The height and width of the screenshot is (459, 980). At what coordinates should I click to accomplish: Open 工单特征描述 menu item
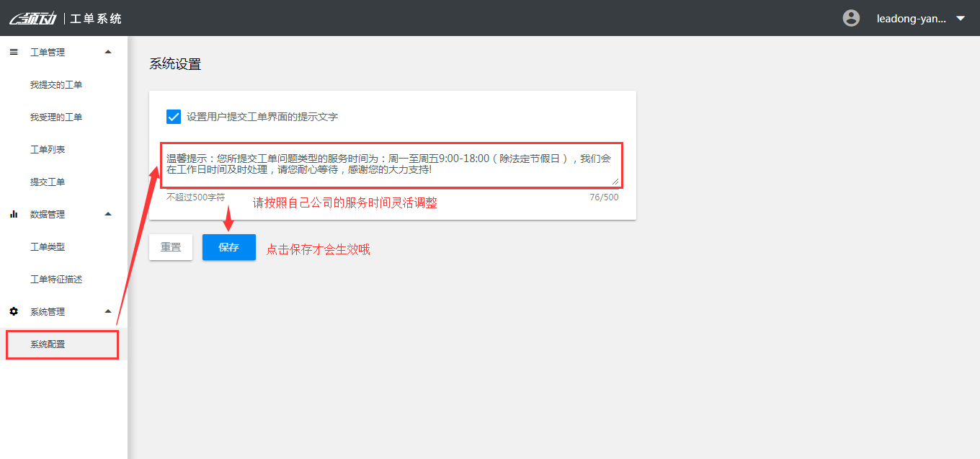coord(56,280)
